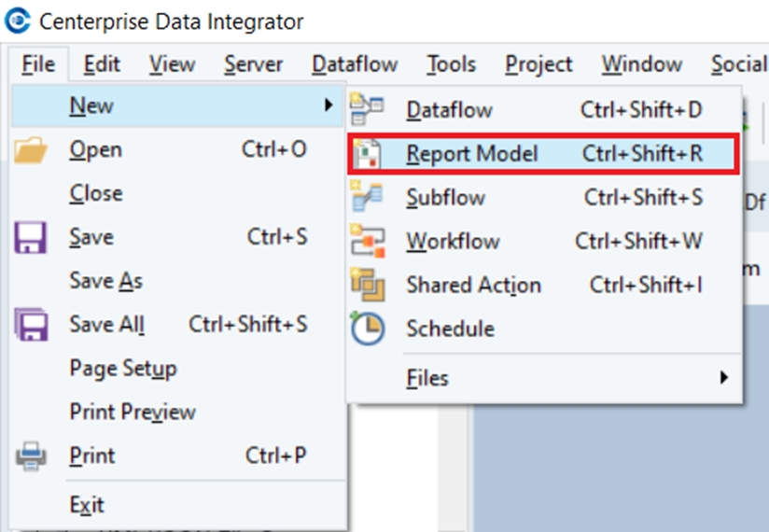Click the Subflow icon
This screenshot has height=532, width=769.
[366, 197]
